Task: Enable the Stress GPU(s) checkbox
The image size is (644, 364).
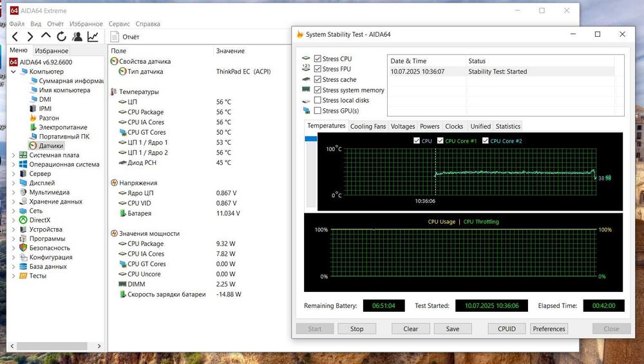Action: click(x=317, y=111)
